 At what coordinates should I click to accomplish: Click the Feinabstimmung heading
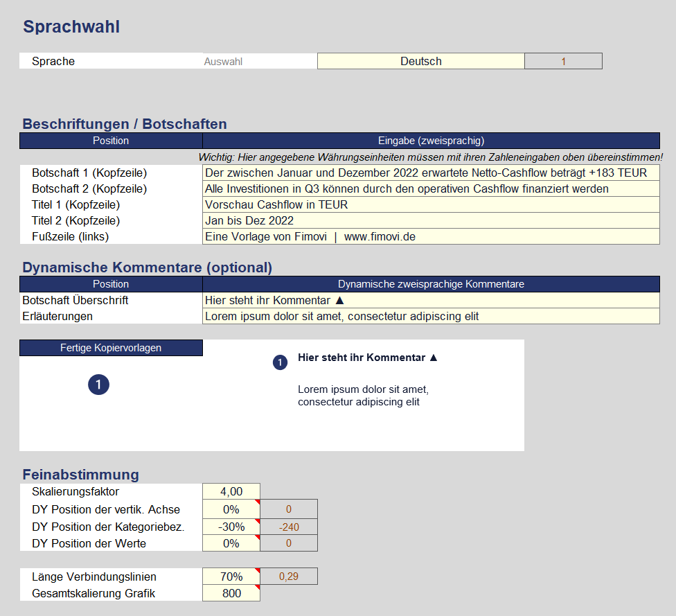pos(80,475)
